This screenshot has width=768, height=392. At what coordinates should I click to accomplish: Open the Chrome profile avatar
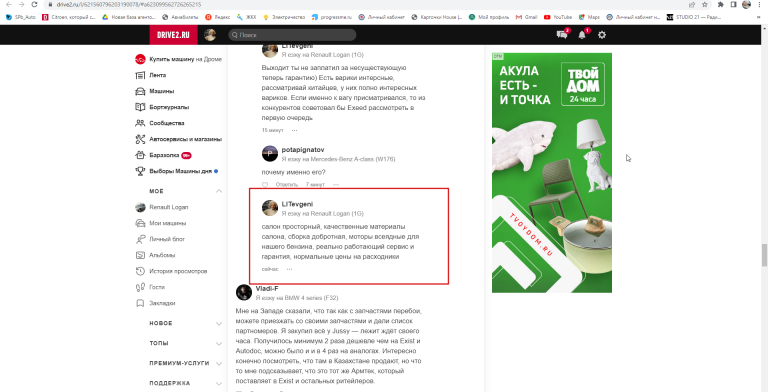tap(746, 4)
